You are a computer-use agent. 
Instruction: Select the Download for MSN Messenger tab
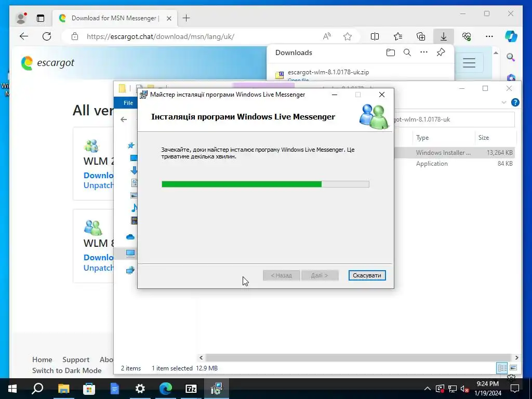coord(115,18)
